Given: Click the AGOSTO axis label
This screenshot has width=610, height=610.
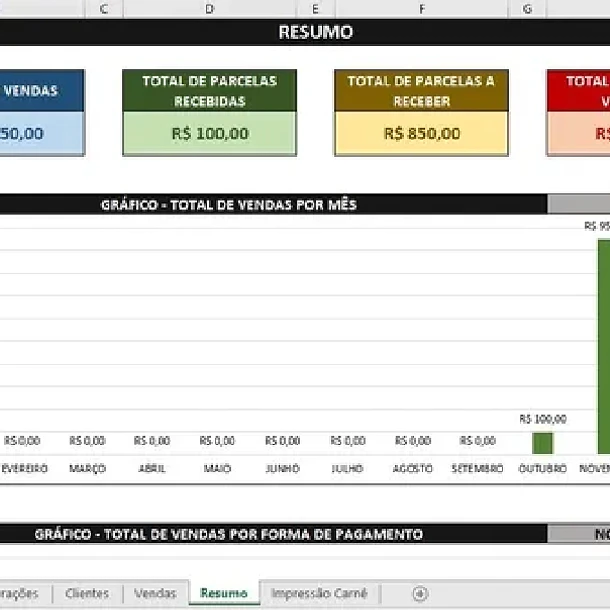Looking at the screenshot, I should click(x=413, y=468).
